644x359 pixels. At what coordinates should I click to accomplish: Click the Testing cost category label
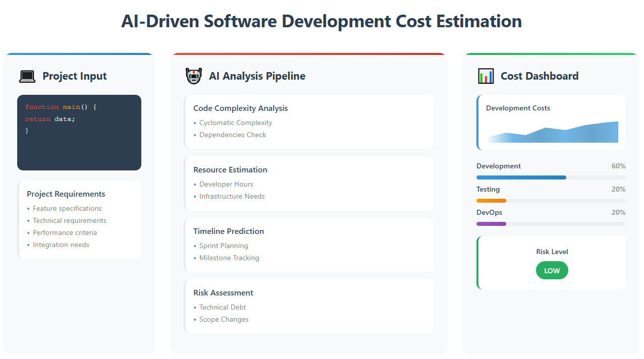(x=488, y=189)
